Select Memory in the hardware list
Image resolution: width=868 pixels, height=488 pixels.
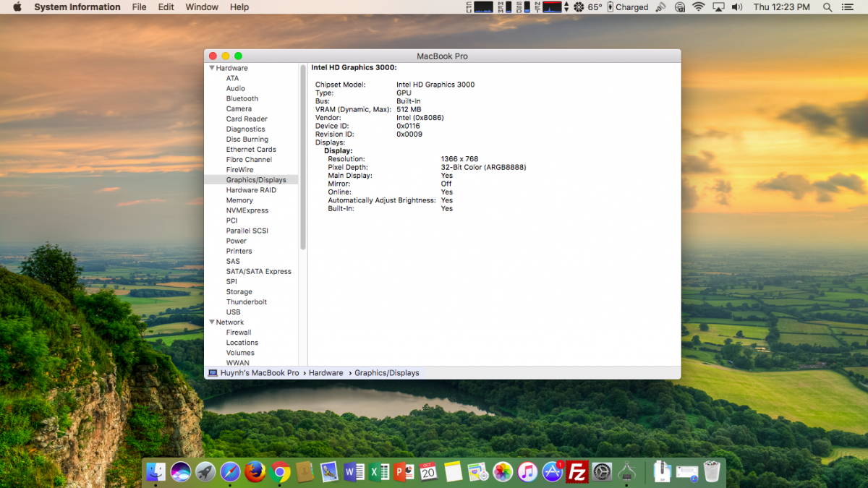pyautogui.click(x=239, y=200)
